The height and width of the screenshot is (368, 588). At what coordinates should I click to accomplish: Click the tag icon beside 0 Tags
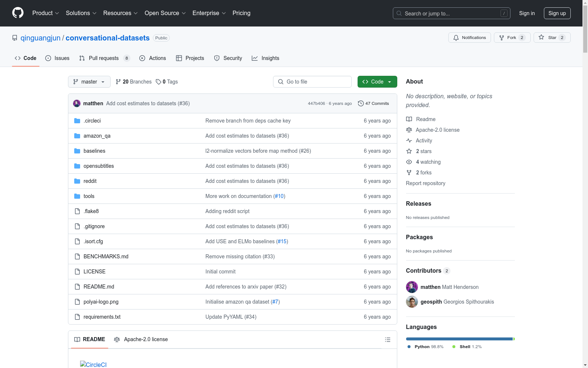[158, 82]
